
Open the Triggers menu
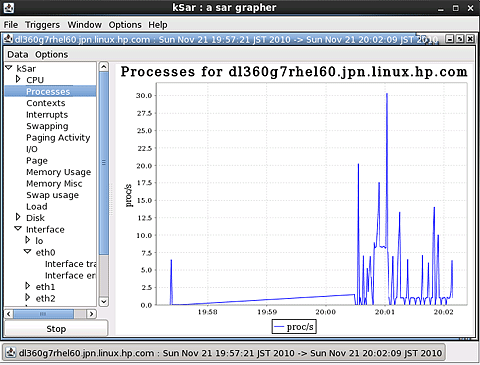pyautogui.click(x=42, y=25)
